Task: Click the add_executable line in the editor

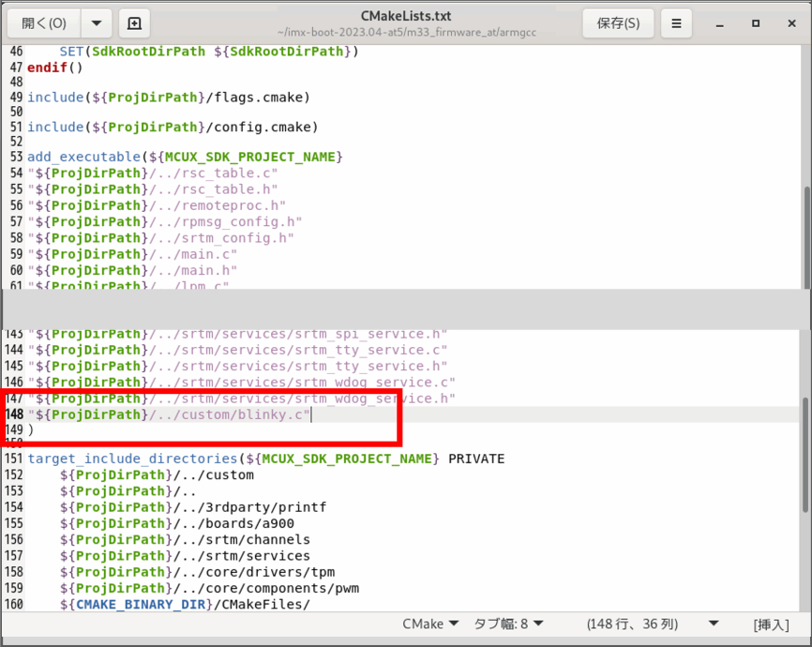Action: point(188,157)
